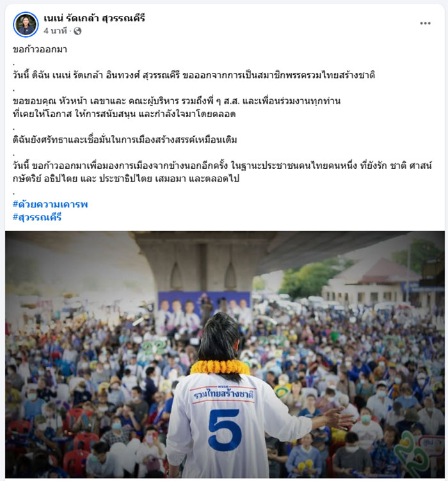Click the รวมไทยสร้างชาติ logo on white shirt
This screenshot has height=481, width=448.
coord(223,395)
